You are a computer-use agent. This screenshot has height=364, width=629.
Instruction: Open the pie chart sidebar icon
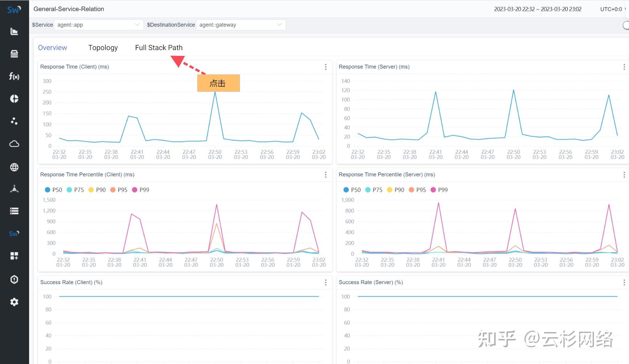click(14, 99)
